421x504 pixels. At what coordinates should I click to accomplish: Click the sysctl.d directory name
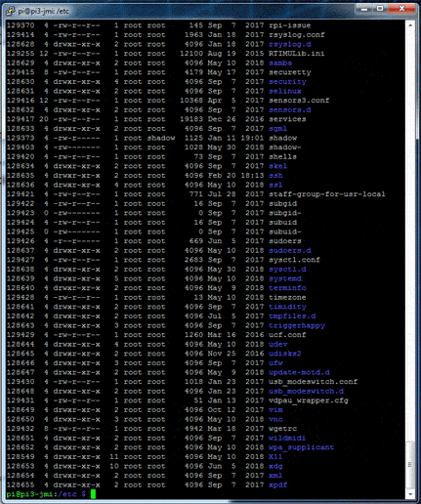(287, 270)
